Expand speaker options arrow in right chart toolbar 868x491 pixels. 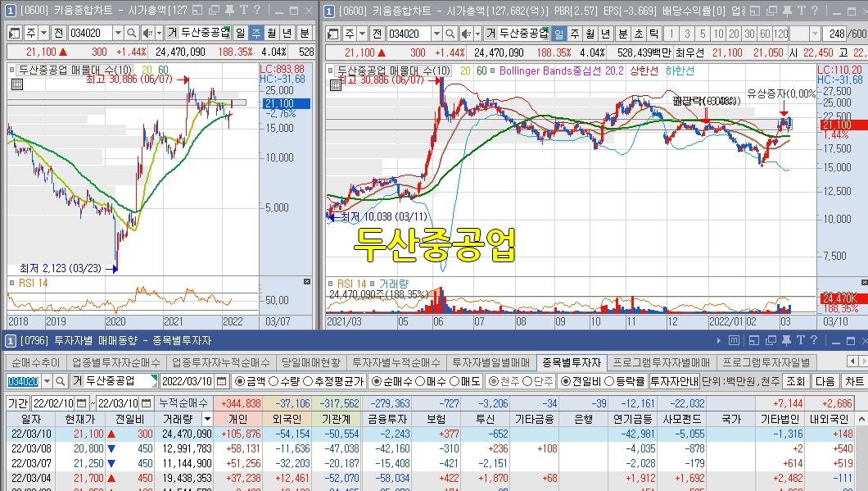pyautogui.click(x=477, y=34)
